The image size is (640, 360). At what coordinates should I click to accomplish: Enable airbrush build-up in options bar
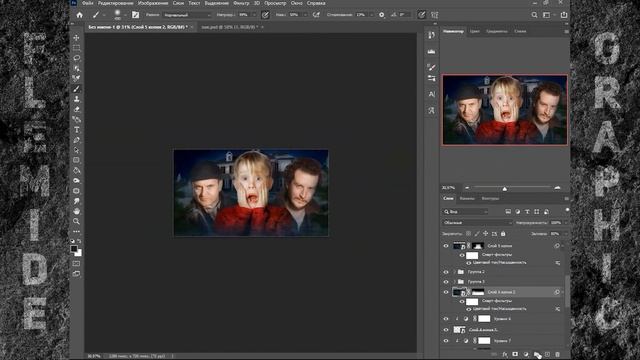(316, 15)
